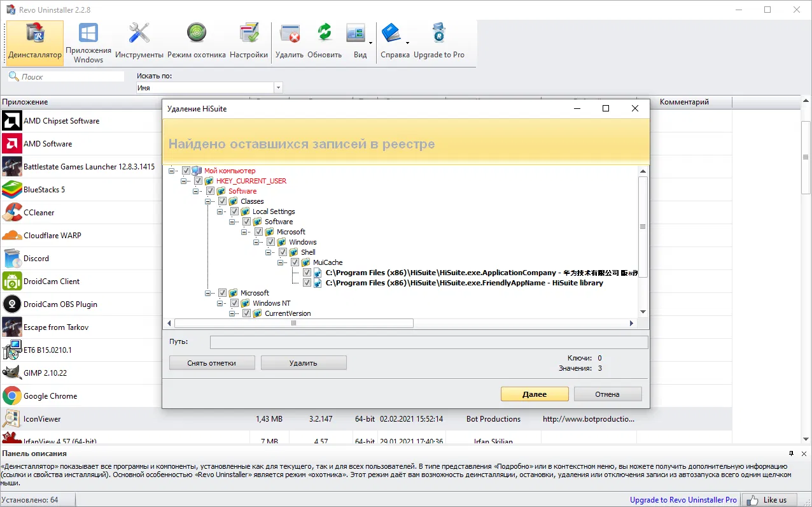812x507 pixels.
Task: Select Battlestate Games Launcher icon
Action: pyautogui.click(x=12, y=167)
